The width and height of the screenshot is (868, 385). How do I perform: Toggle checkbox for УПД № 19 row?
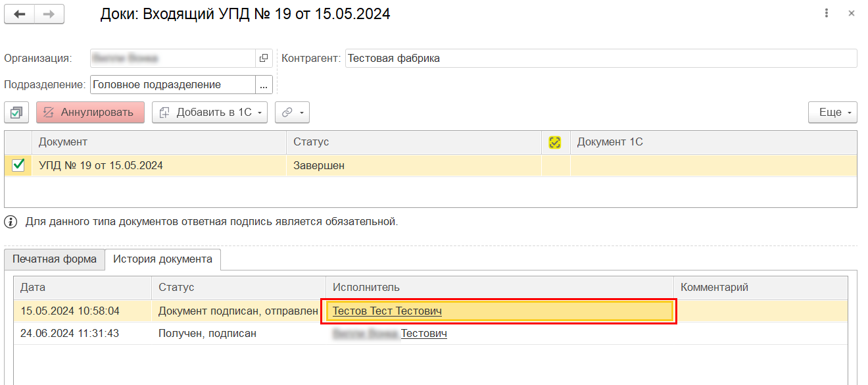pyautogui.click(x=18, y=166)
